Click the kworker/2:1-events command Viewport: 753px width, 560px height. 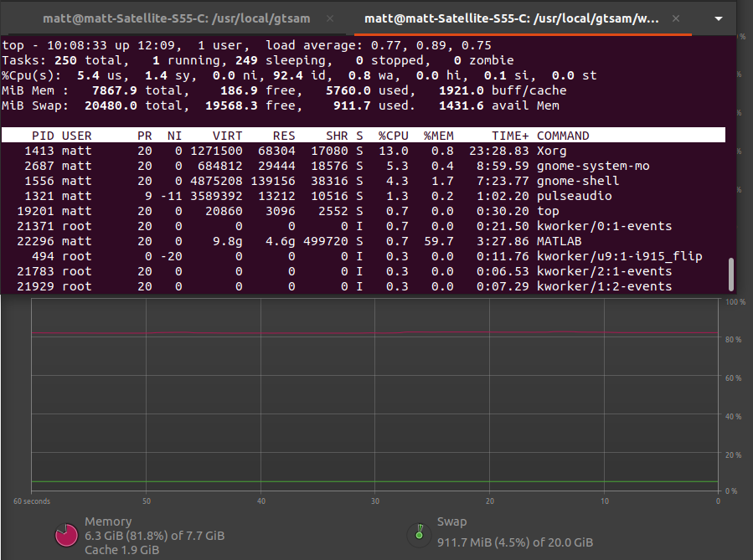[x=604, y=271]
